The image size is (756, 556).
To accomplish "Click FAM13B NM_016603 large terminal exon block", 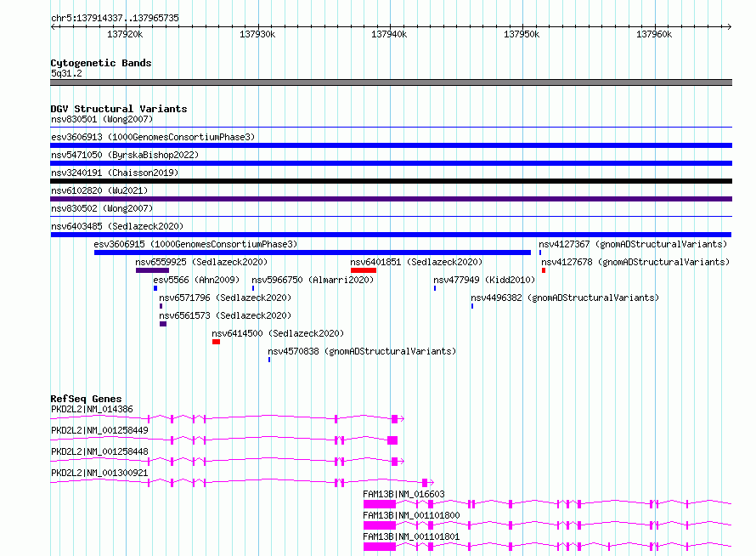I will pos(380,504).
